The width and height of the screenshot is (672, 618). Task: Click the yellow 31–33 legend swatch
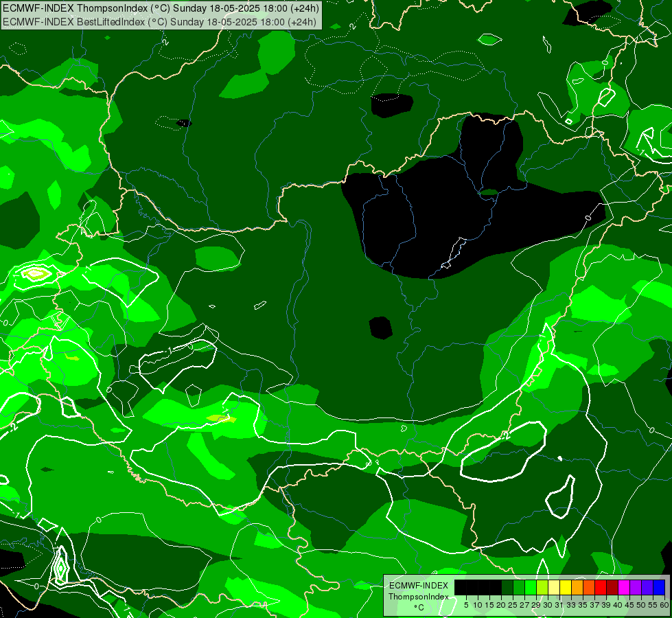click(x=566, y=588)
